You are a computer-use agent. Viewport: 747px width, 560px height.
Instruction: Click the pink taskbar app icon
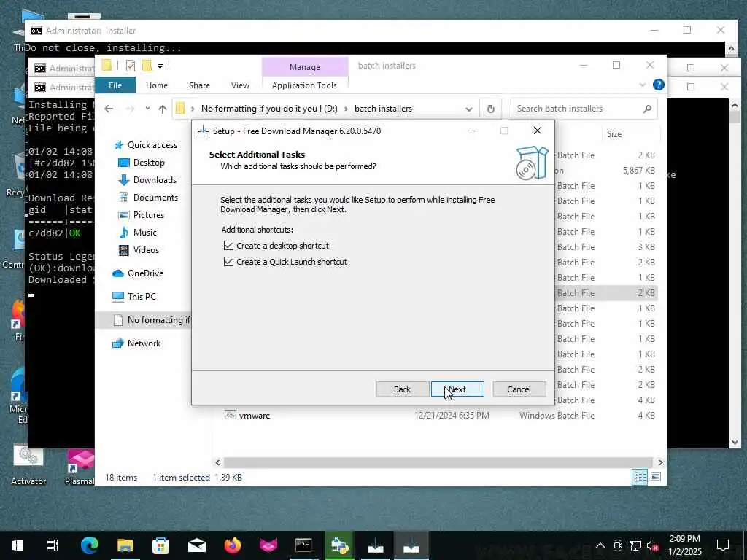268,545
